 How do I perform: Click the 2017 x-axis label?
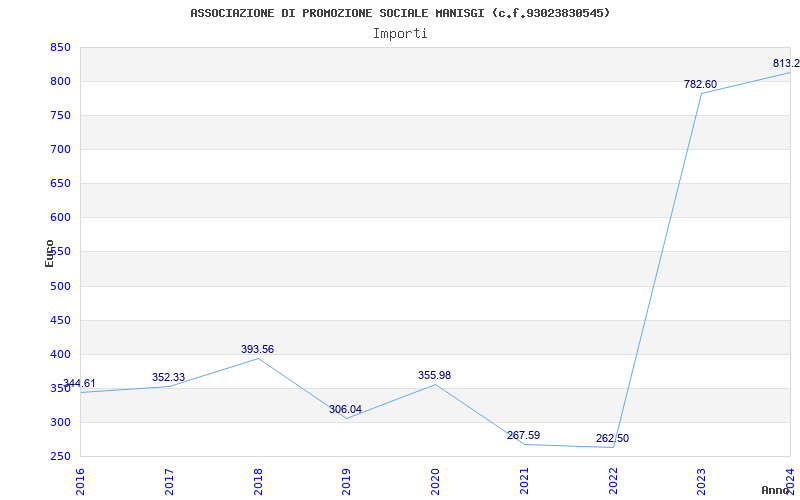coord(169,482)
